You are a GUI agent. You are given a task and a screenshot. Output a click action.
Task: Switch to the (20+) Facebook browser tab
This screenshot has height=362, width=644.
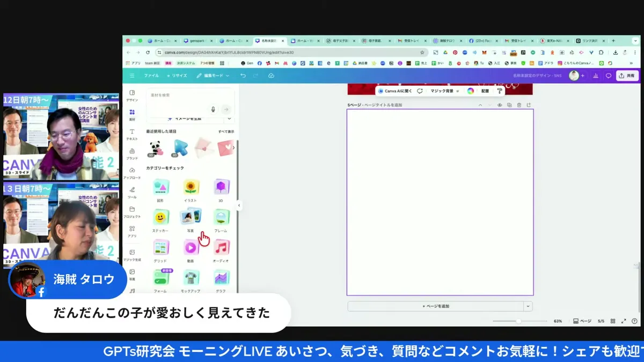[483, 41]
